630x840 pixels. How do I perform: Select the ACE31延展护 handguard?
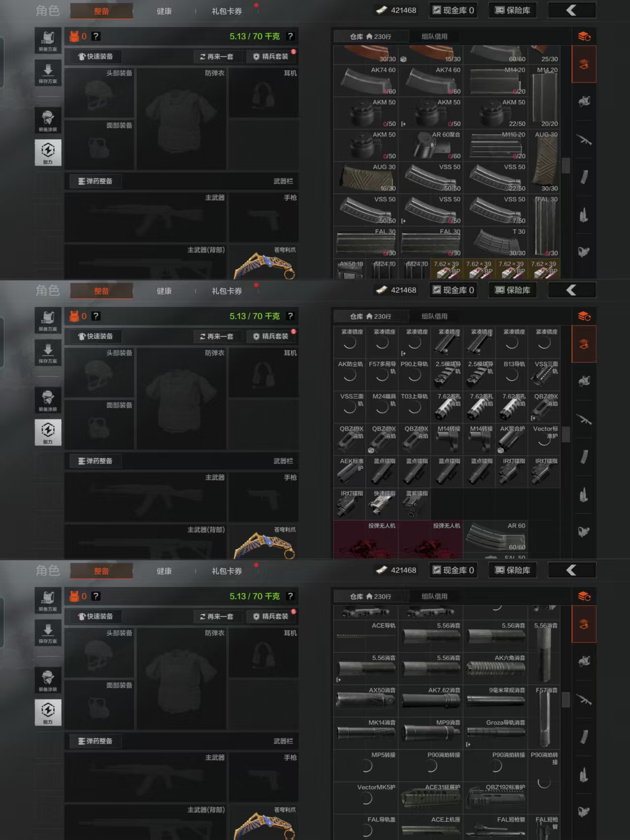tap(431, 798)
